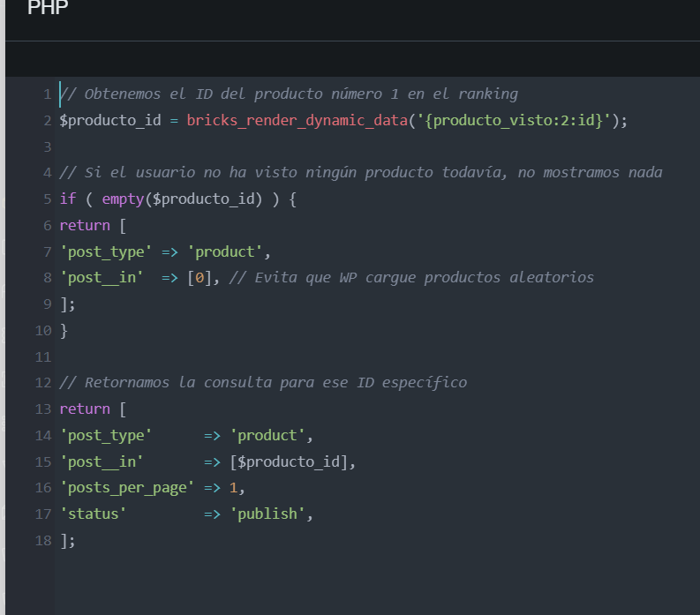Click the [0] array on line 8
700x615 pixels.
199,278
